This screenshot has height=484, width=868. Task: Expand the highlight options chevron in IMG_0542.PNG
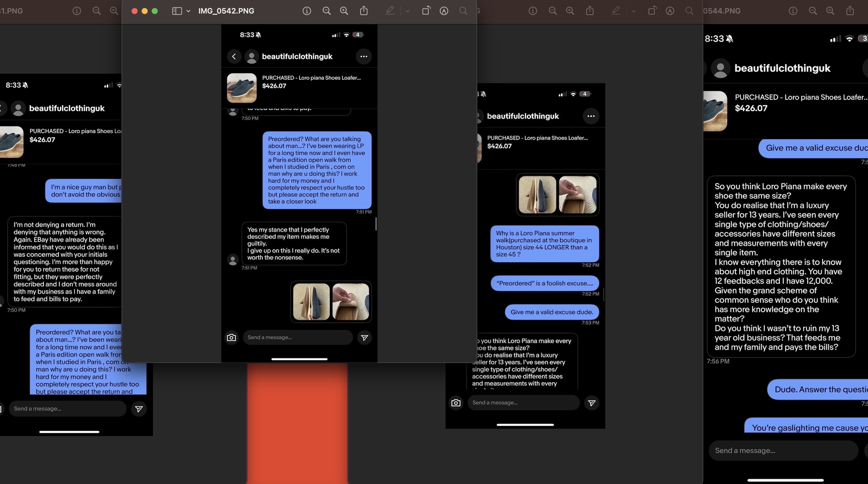point(407,11)
